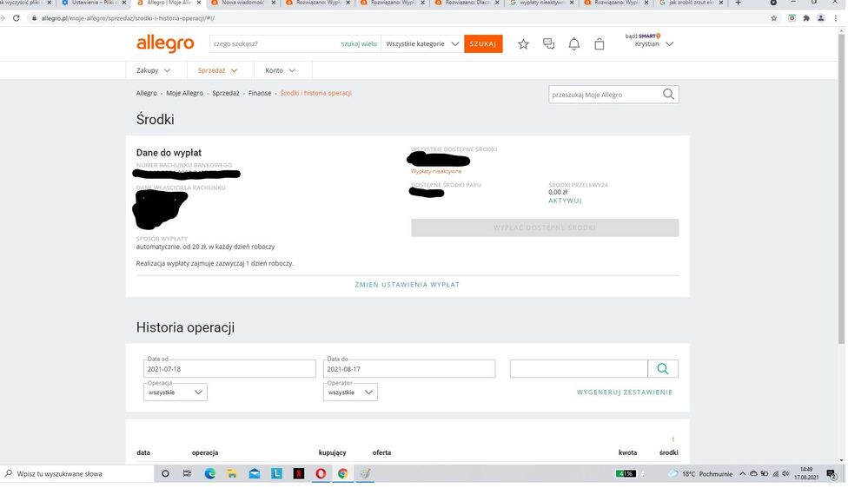This screenshot has height=488, width=868.
Task: Click the page vertical scrollbar
Action: 841,188
